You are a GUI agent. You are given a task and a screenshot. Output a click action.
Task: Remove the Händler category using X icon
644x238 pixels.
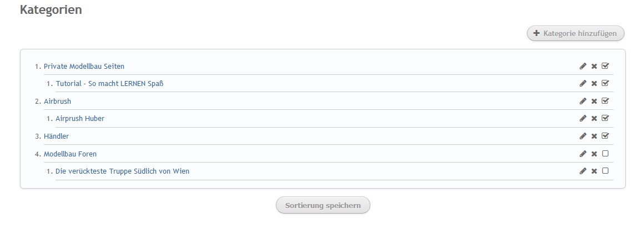click(x=594, y=136)
